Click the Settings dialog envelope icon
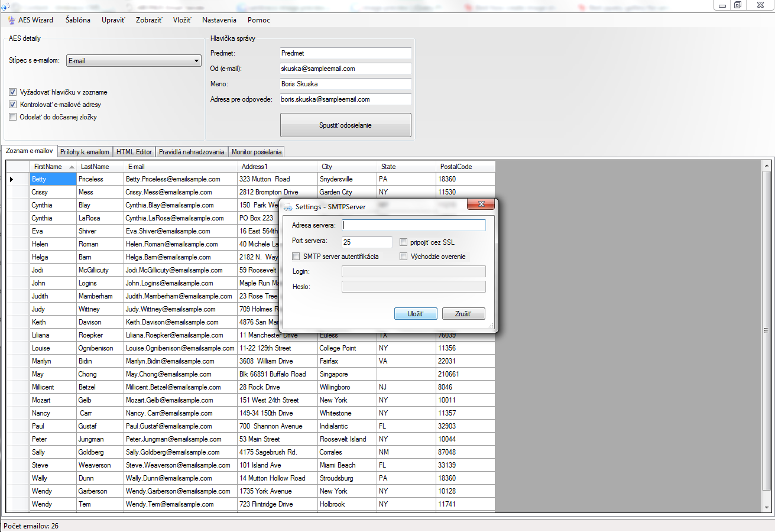This screenshot has height=532, width=775. click(x=288, y=207)
